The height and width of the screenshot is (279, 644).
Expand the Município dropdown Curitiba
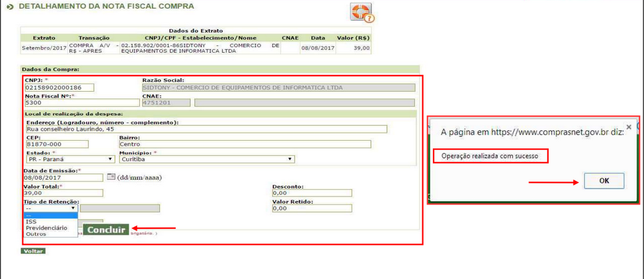pyautogui.click(x=207, y=159)
